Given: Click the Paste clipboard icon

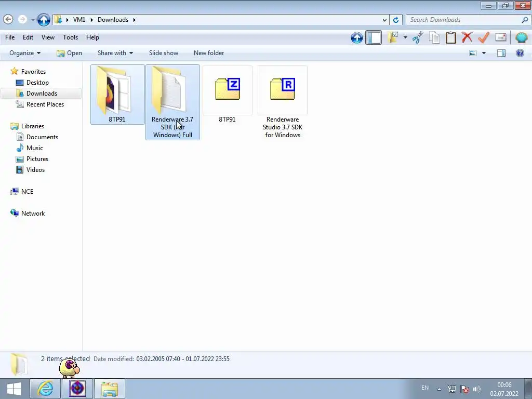Looking at the screenshot, I should 450,37.
